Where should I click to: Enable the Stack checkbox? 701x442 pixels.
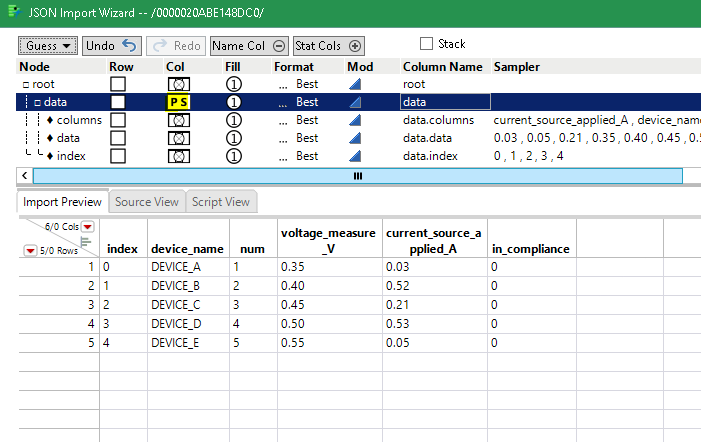[x=427, y=44]
